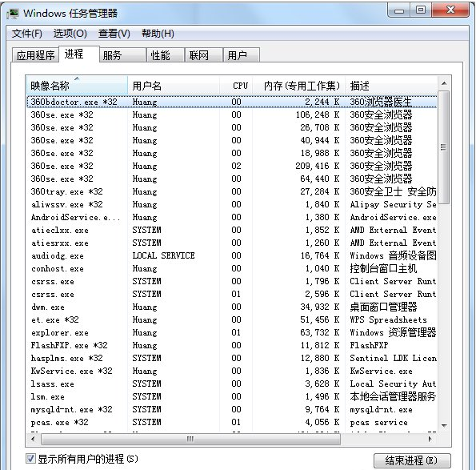Select 360se.exe row using 209,416 K
Viewport: 476px width, 470px height.
pyautogui.click(x=232, y=166)
